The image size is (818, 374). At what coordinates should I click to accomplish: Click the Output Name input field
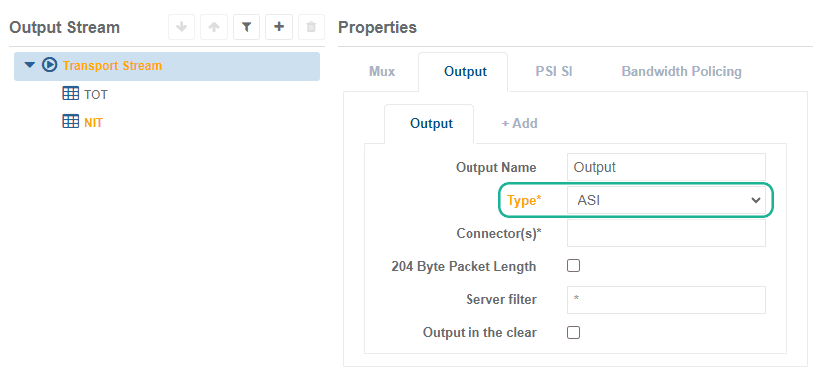pos(666,167)
